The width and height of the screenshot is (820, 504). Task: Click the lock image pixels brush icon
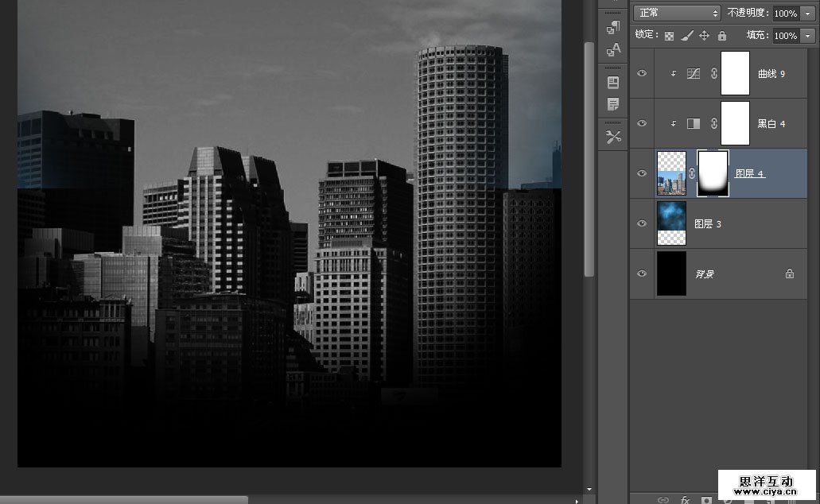[x=686, y=36]
